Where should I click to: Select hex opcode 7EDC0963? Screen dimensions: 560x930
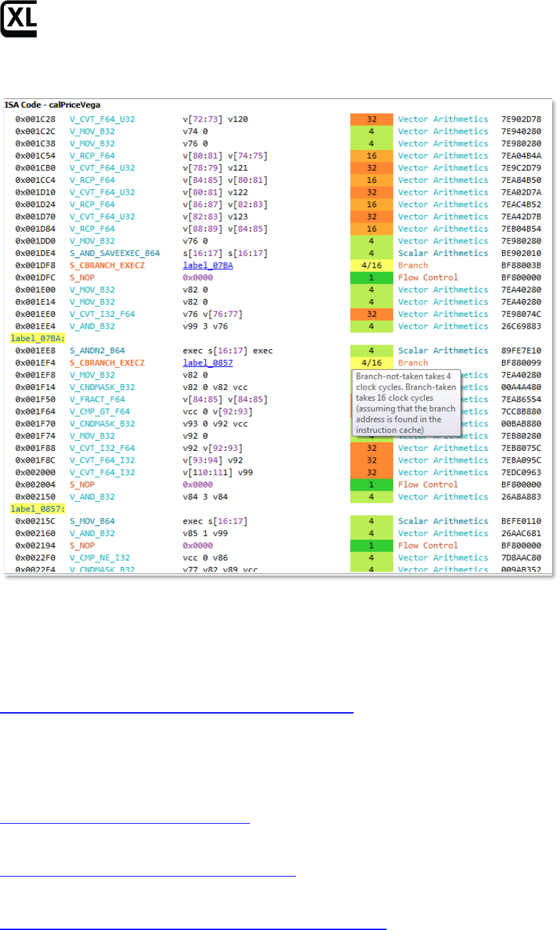(x=521, y=473)
